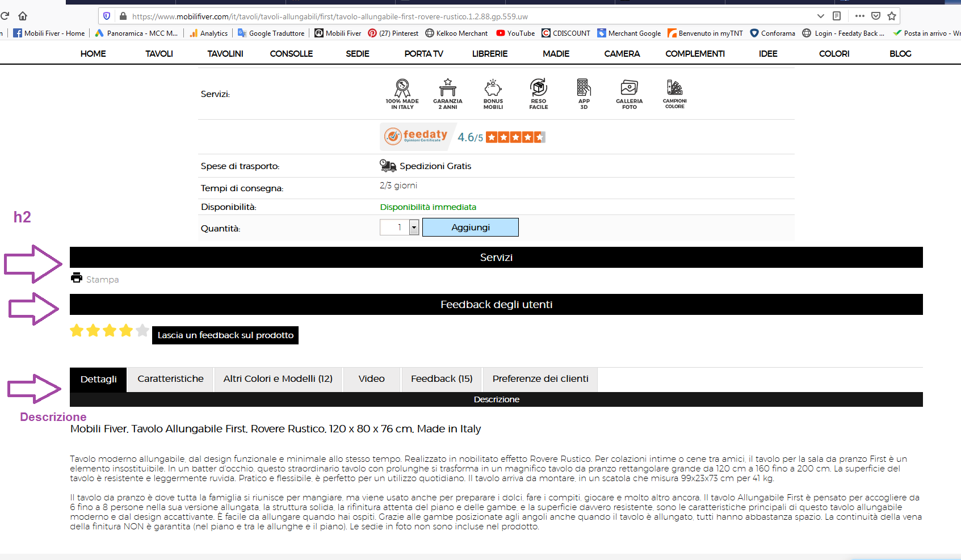Image resolution: width=961 pixels, height=560 pixels.
Task: Open the Reso Facile service icon
Action: [x=539, y=94]
